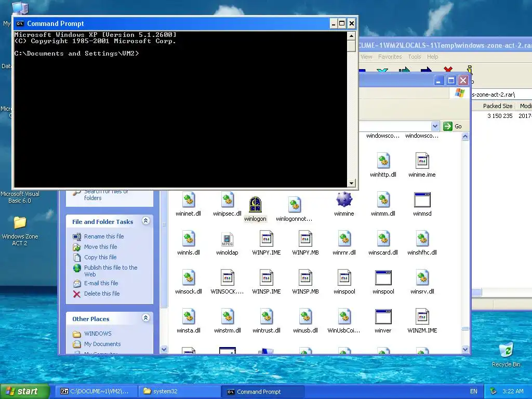Select WINSP.MB file icon
Image resolution: width=532 pixels, height=399 pixels.
pos(305,278)
